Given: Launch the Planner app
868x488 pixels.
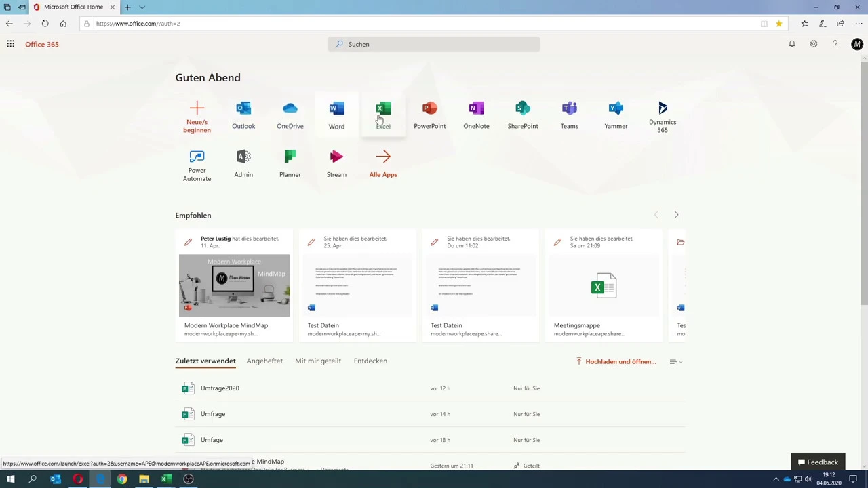Looking at the screenshot, I should pyautogui.click(x=290, y=164).
